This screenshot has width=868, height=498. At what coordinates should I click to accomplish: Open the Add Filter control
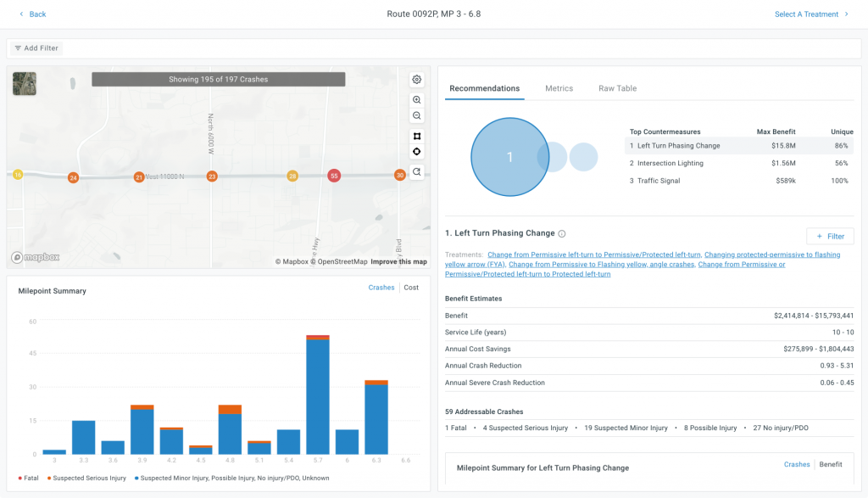[x=36, y=48]
